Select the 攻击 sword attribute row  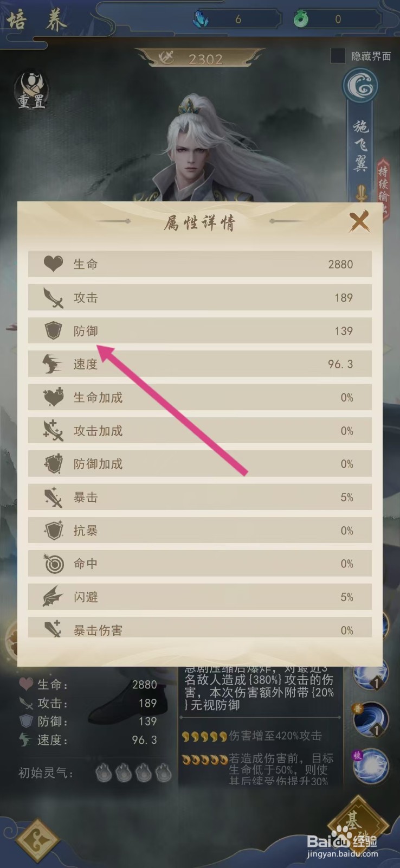pos(199,297)
